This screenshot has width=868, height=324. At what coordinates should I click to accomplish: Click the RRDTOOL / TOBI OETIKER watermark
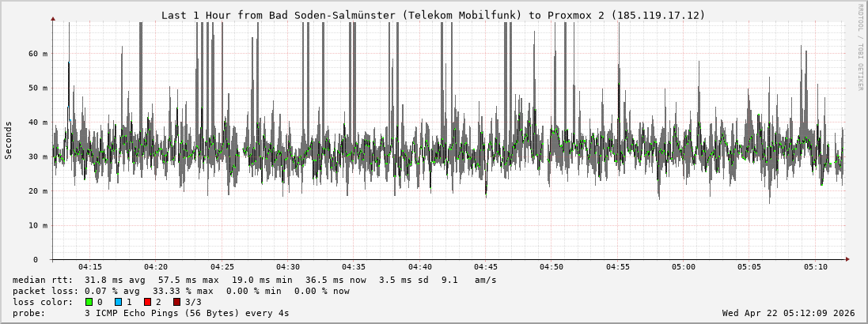coord(860,47)
